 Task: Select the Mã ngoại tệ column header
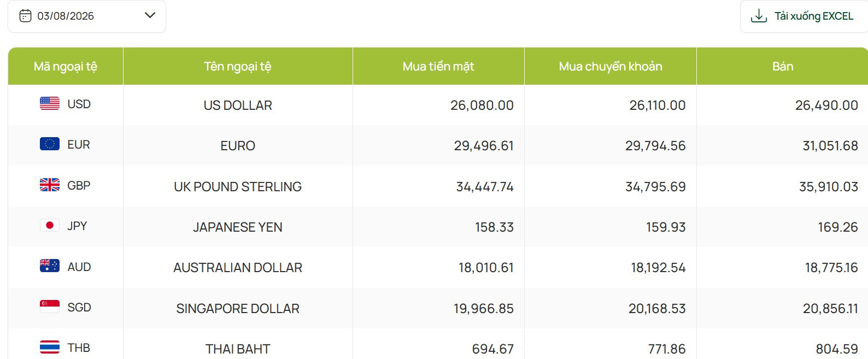pyautogui.click(x=66, y=66)
